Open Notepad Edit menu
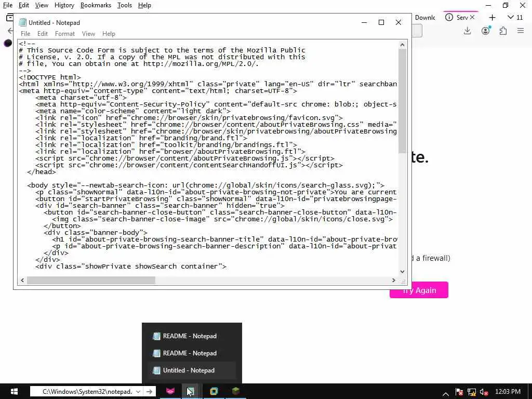 pyautogui.click(x=43, y=34)
